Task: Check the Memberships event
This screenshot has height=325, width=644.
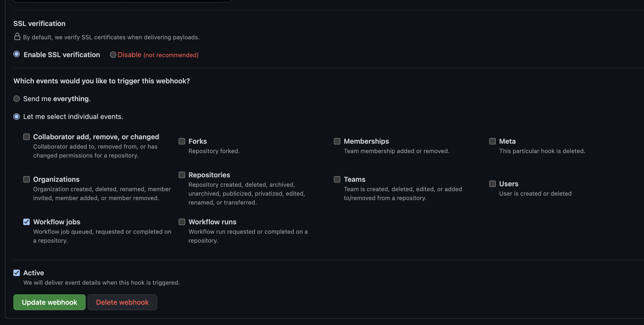Action: tap(337, 141)
